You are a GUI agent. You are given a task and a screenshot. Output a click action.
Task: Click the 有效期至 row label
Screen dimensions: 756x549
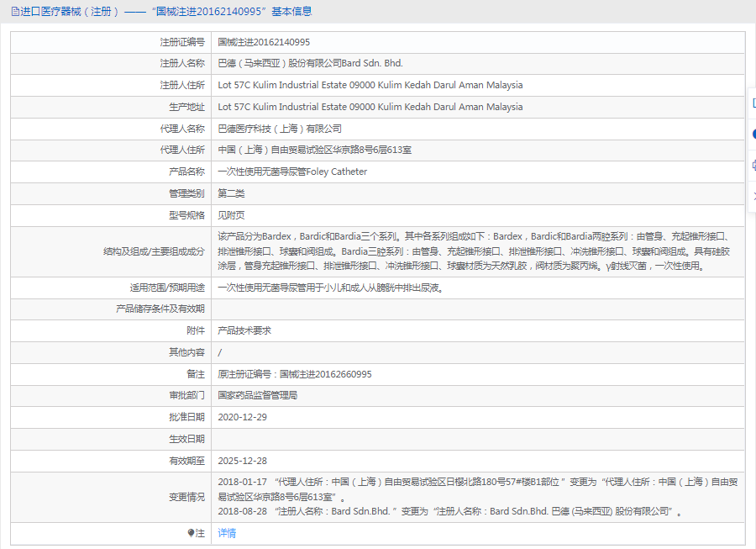pyautogui.click(x=186, y=462)
